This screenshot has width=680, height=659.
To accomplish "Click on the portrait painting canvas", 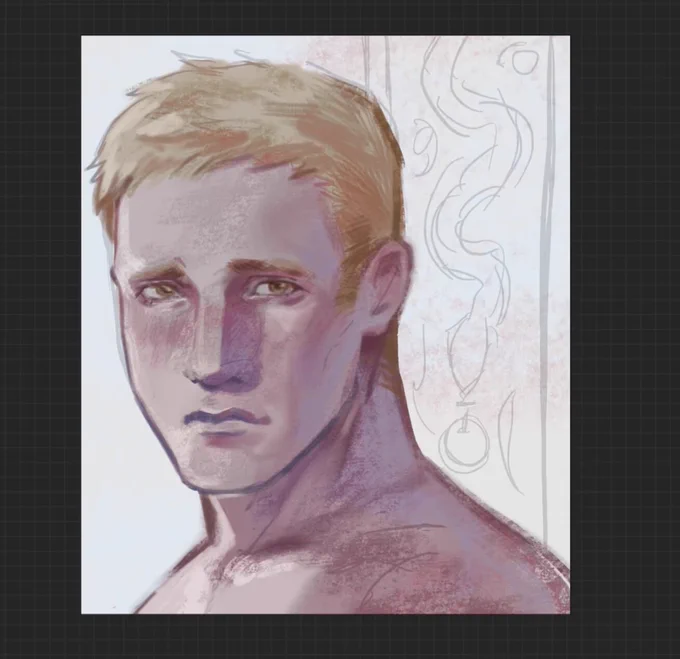I will coord(325,324).
